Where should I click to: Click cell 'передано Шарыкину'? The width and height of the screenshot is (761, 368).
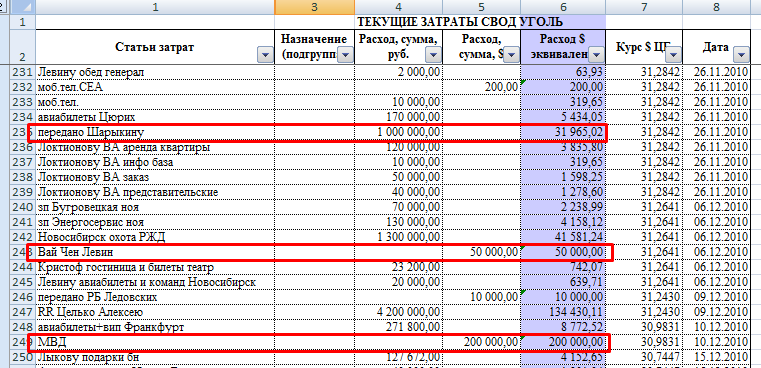(x=155, y=132)
